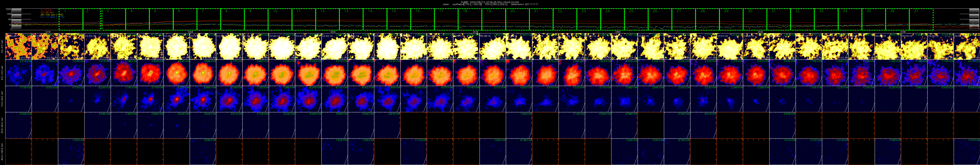980x165 pixels.
Task: Open the 12-25 keV image below the 03:36:16 frame
Action: tap(177, 99)
